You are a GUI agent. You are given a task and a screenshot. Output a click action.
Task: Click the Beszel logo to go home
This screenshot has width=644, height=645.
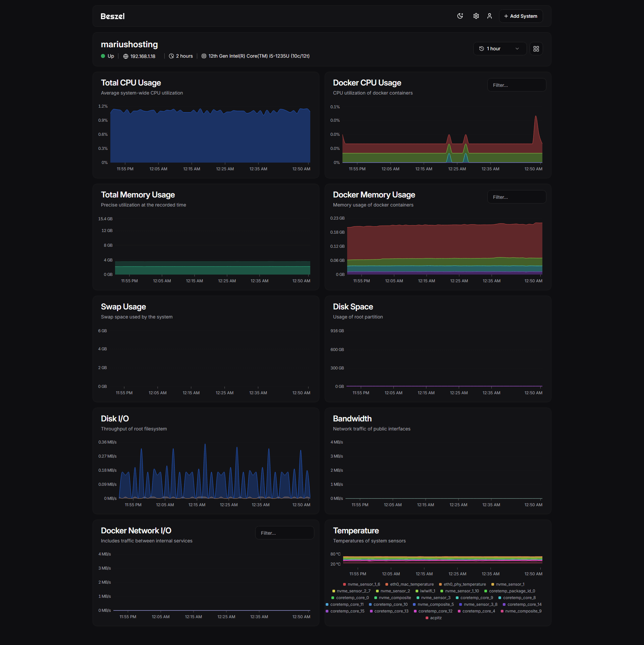(112, 16)
